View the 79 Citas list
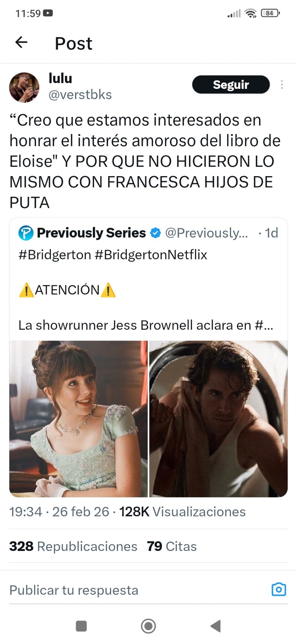 (x=172, y=546)
